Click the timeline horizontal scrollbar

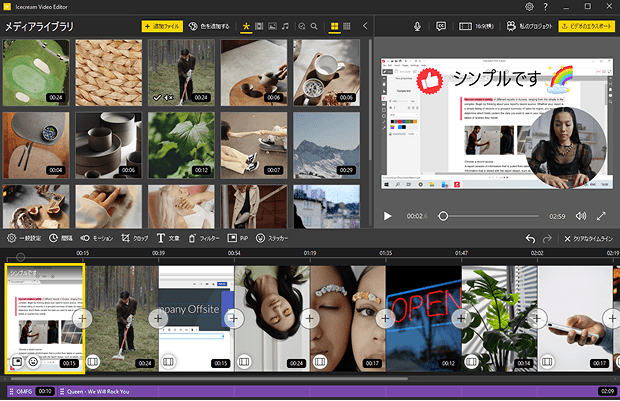pos(210,378)
